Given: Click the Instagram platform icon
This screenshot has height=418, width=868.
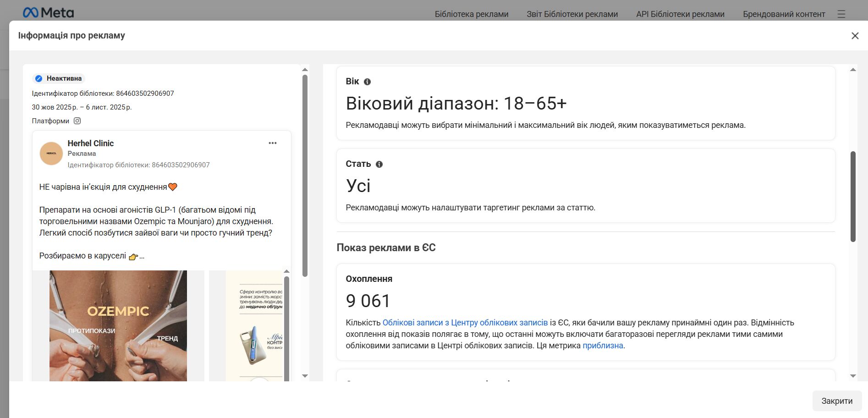Looking at the screenshot, I should [77, 121].
